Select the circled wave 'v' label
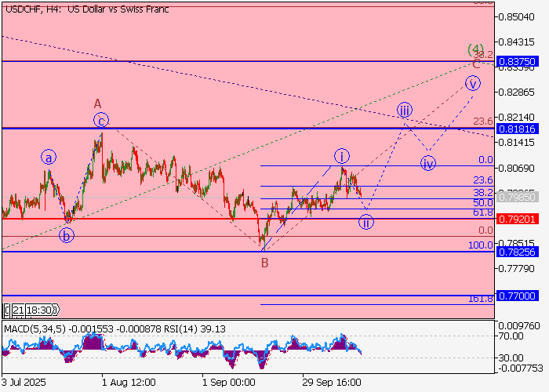 point(472,83)
